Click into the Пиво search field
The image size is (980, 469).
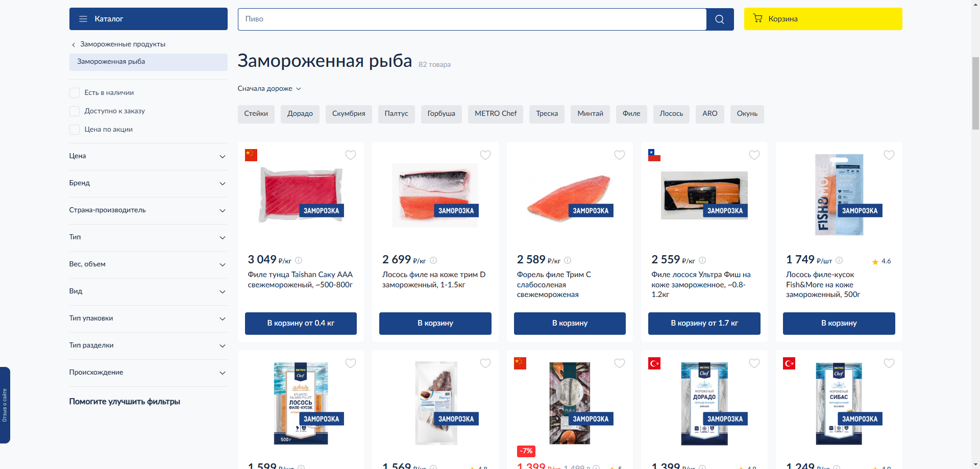pyautogui.click(x=472, y=19)
